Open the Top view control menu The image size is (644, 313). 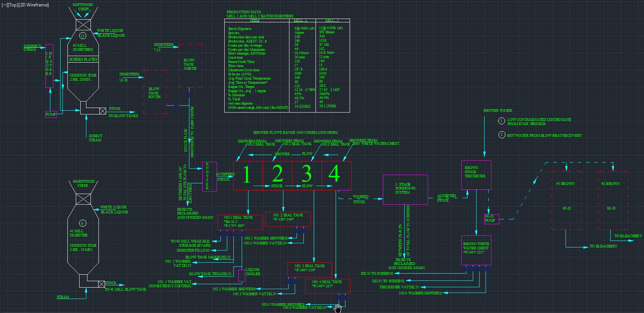click(13, 5)
